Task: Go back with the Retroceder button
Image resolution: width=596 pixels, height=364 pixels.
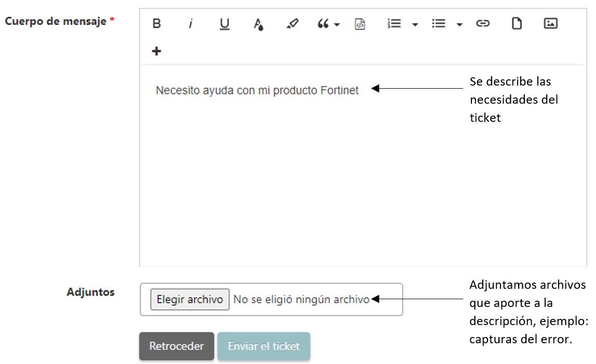Action: pos(177,346)
